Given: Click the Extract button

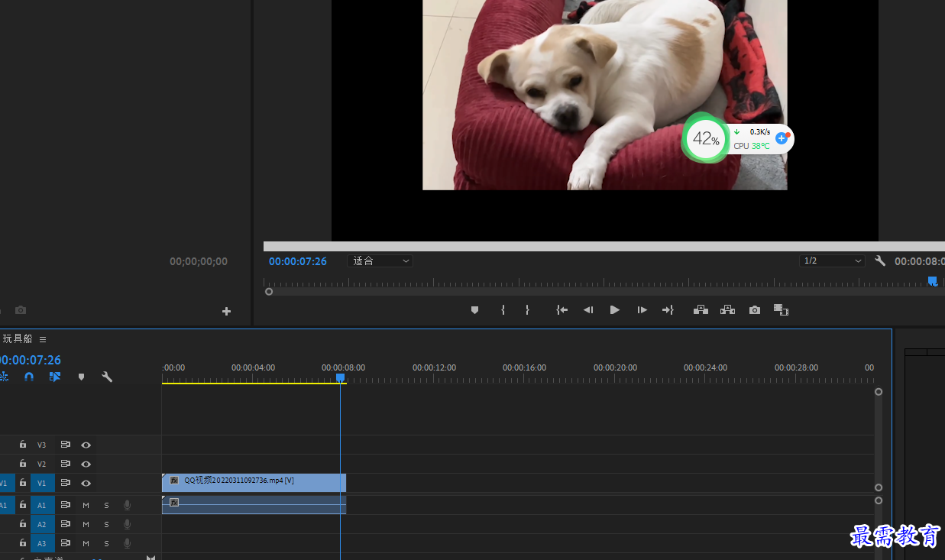Looking at the screenshot, I should tap(727, 310).
